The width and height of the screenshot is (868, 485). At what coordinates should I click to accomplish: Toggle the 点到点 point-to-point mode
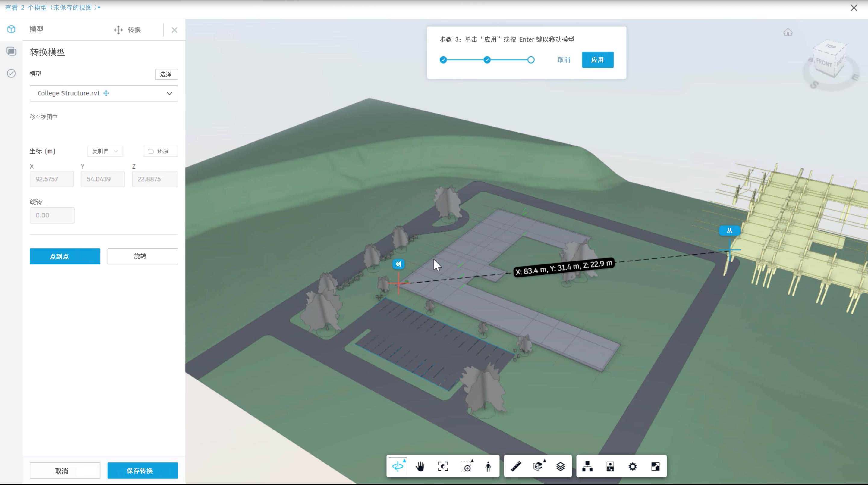[65, 256]
